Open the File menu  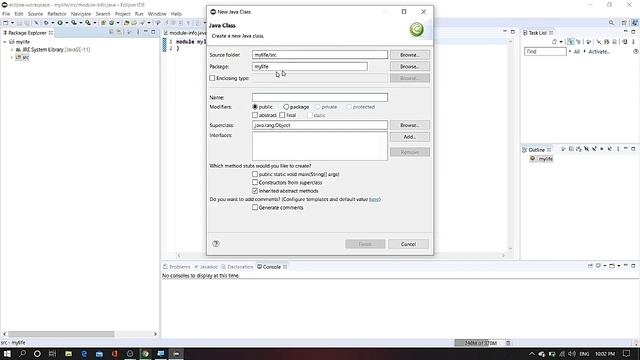tap(6, 14)
